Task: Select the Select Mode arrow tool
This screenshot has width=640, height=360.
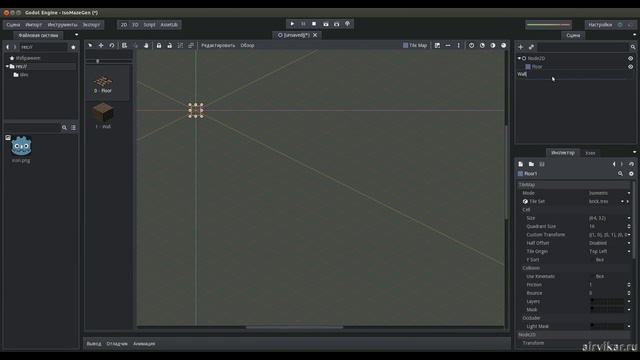Action: pyautogui.click(x=90, y=45)
